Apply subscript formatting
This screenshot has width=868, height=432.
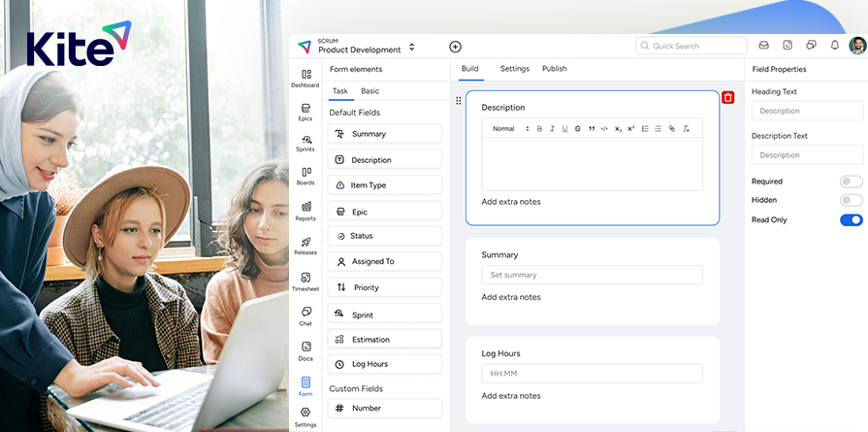(619, 128)
